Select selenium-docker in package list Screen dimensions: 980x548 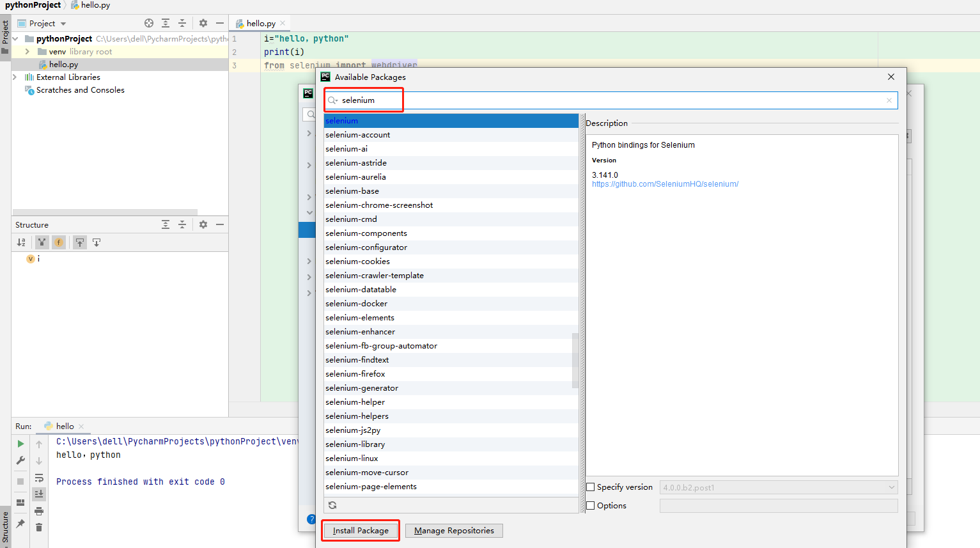[x=451, y=304]
